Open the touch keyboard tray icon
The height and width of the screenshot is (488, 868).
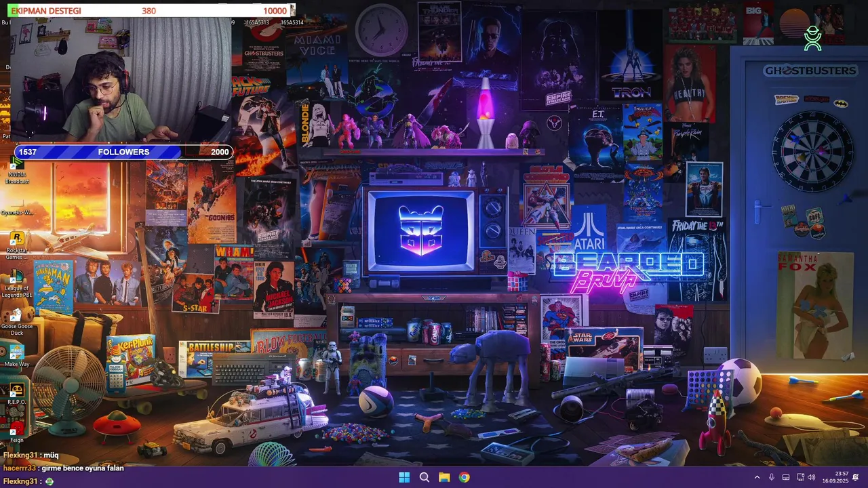point(786,477)
